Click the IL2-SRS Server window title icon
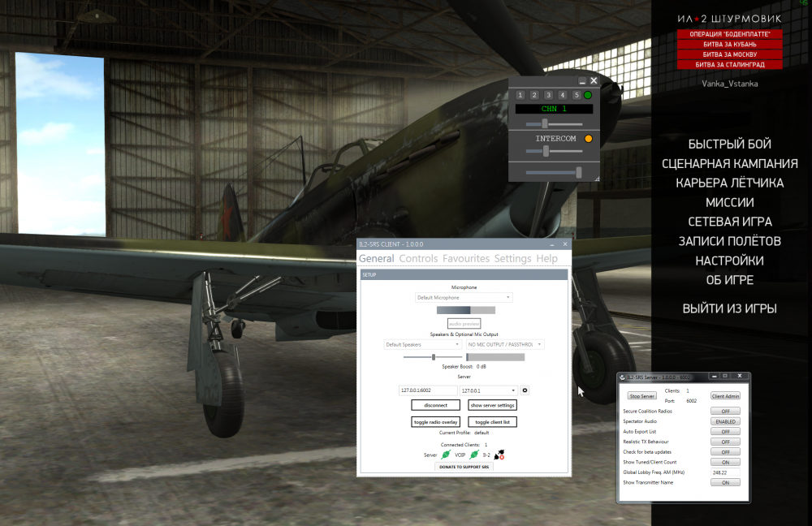This screenshot has height=526, width=812. tap(623, 377)
